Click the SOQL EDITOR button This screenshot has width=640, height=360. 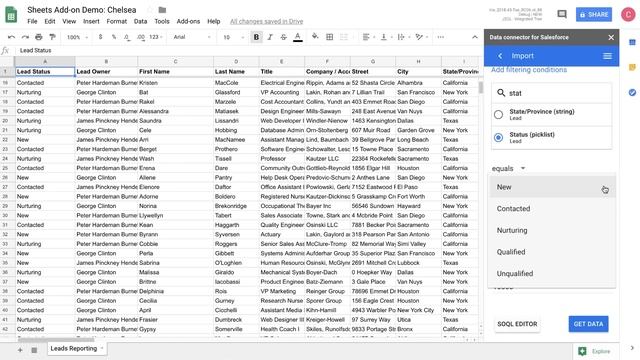coord(517,324)
